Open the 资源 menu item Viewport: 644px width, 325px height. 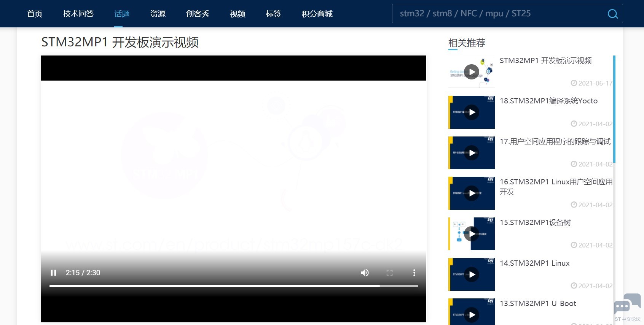click(x=158, y=14)
